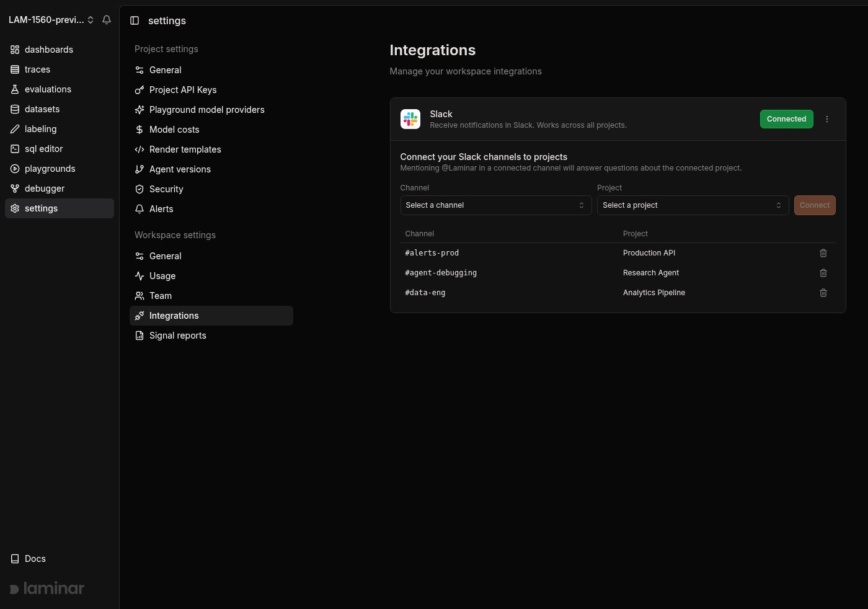Open the Team settings page
Viewport: 868px width, 609px height.
click(211, 296)
